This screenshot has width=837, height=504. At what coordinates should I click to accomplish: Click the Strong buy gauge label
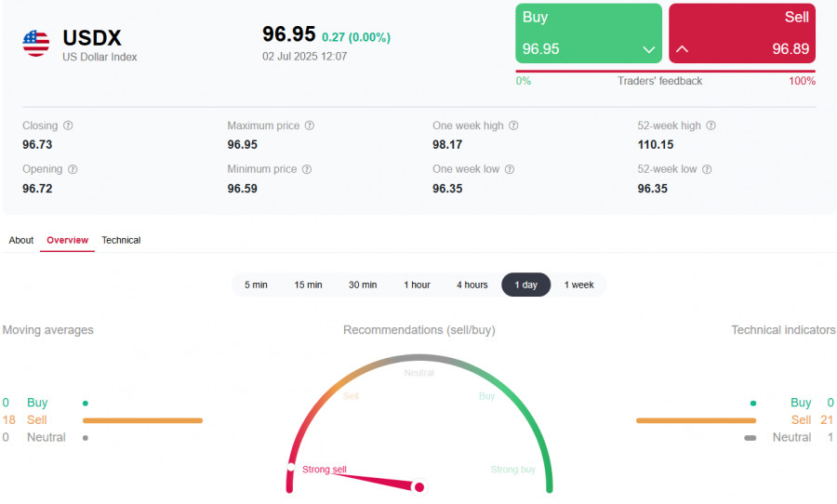tap(513, 470)
